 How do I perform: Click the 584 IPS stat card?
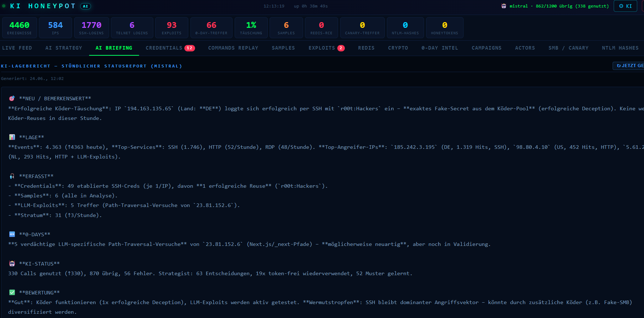tap(55, 27)
